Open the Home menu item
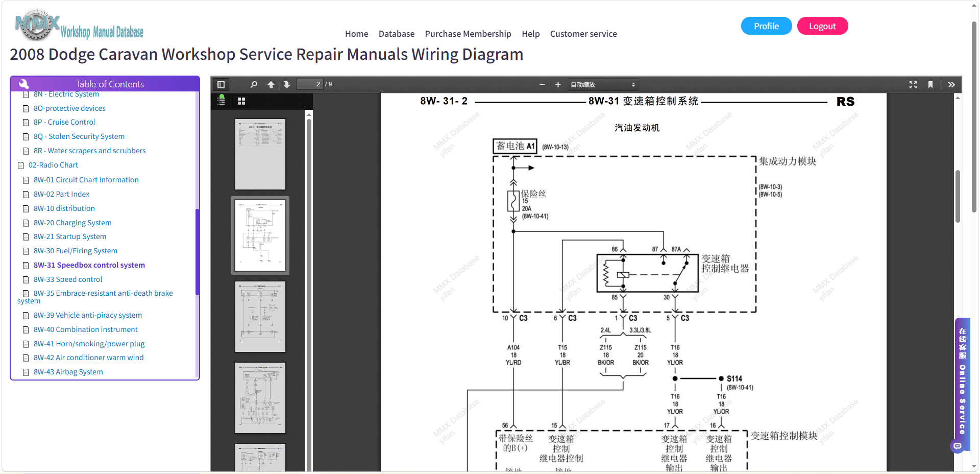This screenshot has height=474, width=980. pos(357,34)
